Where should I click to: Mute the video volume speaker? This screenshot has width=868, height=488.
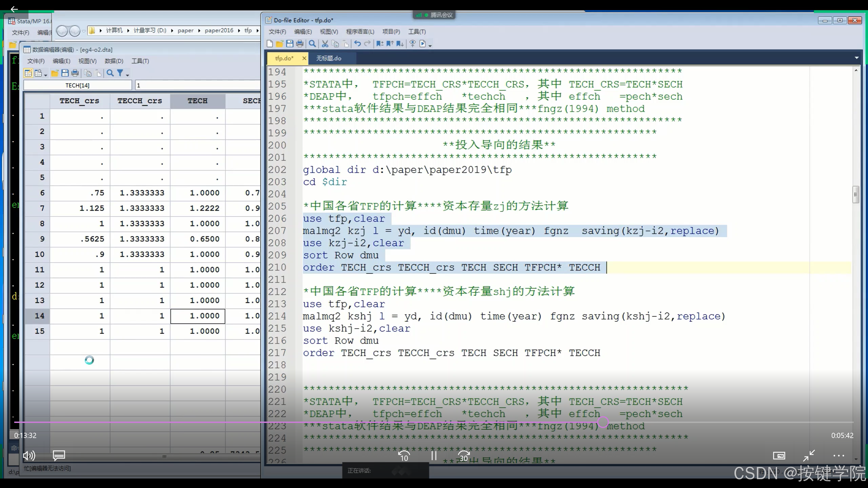[29, 455]
